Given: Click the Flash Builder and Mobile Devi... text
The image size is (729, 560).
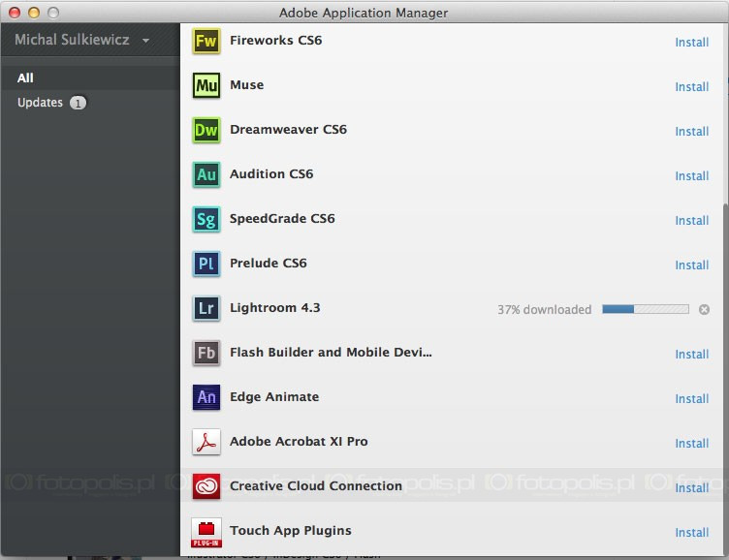Looking at the screenshot, I should pyautogui.click(x=331, y=353).
